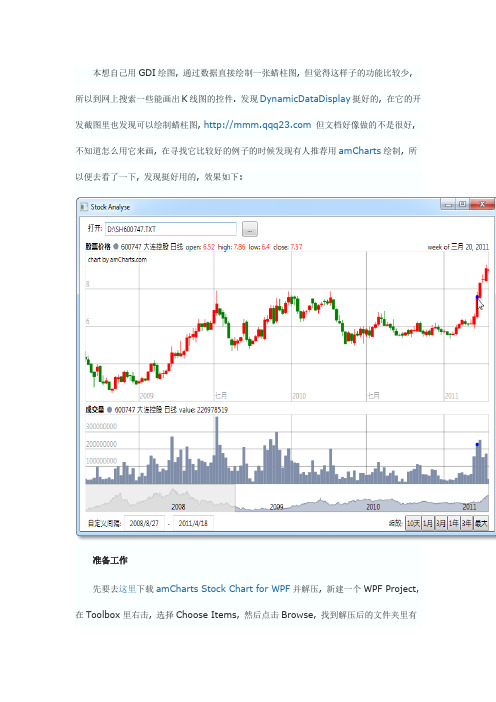Click the close value 7.57 text

coord(296,247)
